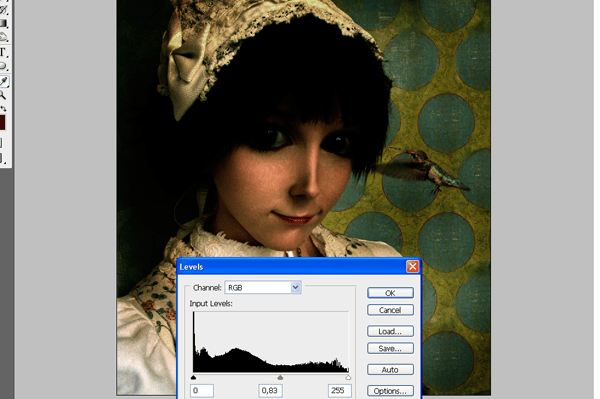
Task: Open the Channel dropdown showing RGB
Action: (263, 288)
